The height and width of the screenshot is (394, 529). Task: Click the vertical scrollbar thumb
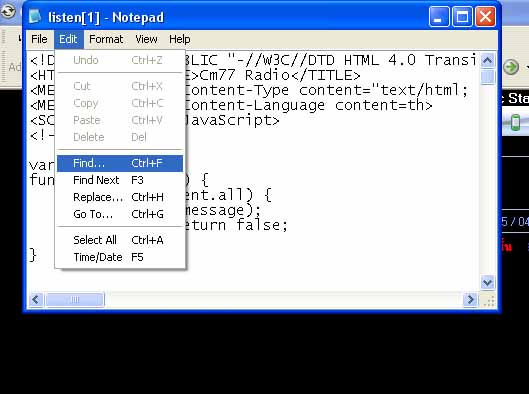coord(487,77)
